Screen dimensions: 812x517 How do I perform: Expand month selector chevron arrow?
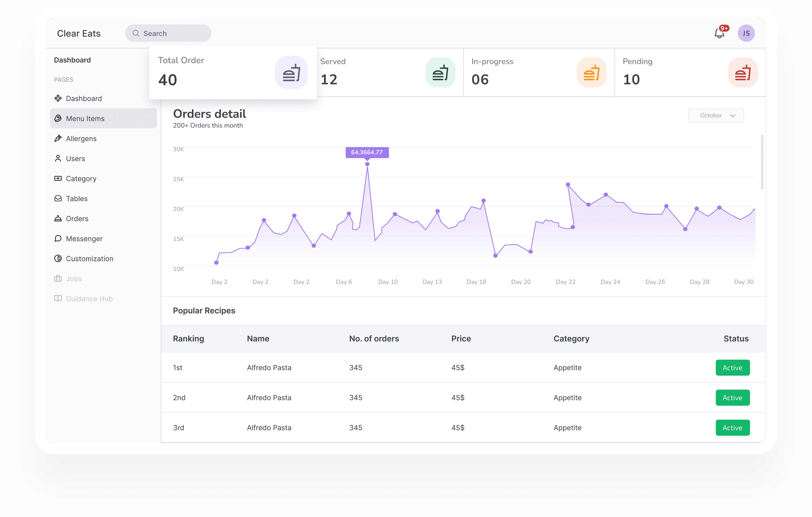pyautogui.click(x=732, y=115)
